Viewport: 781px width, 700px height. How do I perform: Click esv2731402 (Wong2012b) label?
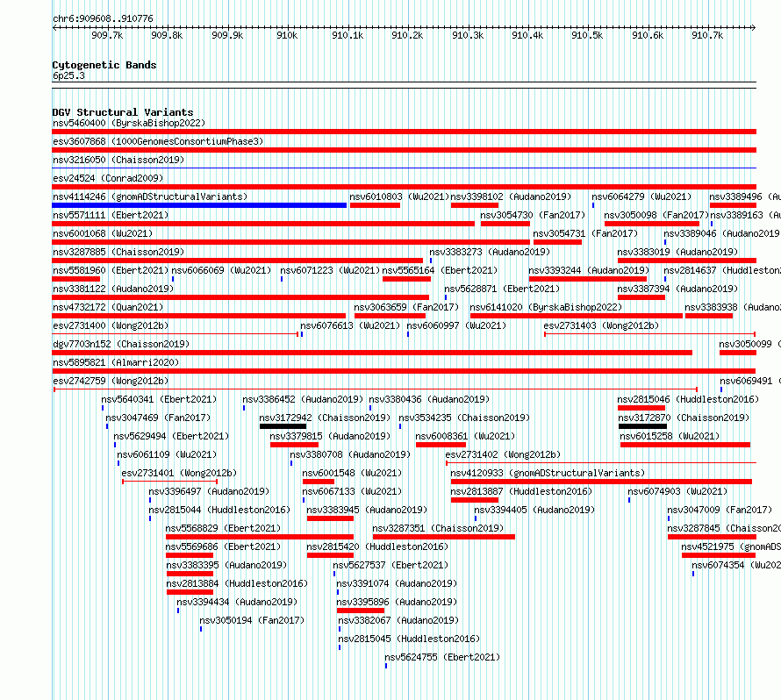pos(503,454)
